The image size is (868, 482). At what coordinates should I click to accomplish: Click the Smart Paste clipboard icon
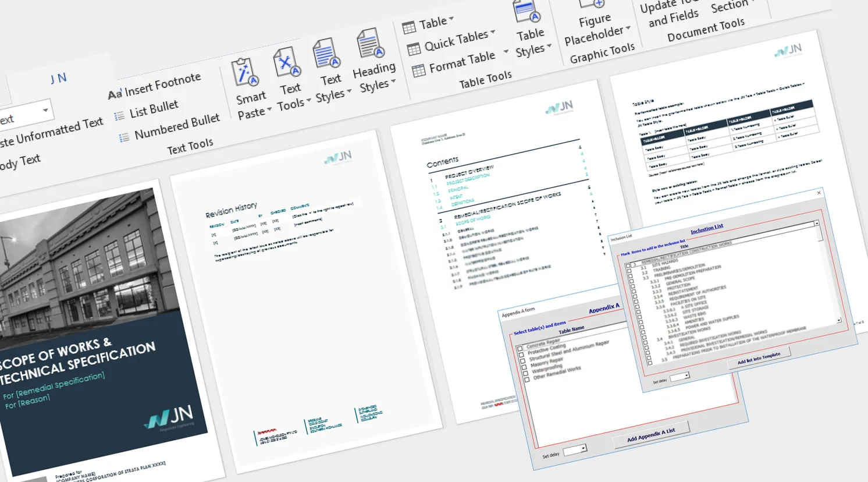(245, 72)
